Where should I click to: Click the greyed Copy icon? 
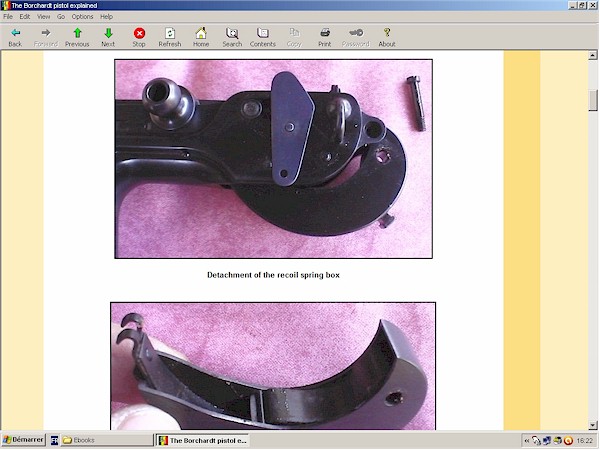[x=294, y=37]
